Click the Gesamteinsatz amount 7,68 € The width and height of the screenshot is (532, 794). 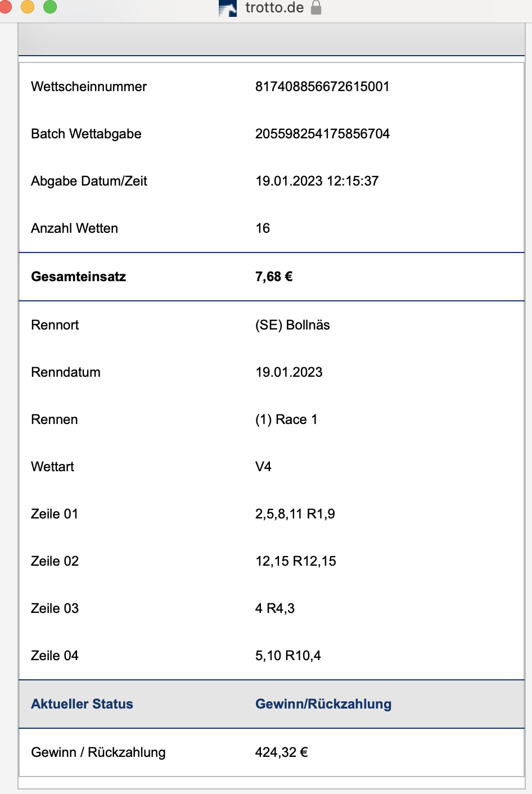[274, 277]
